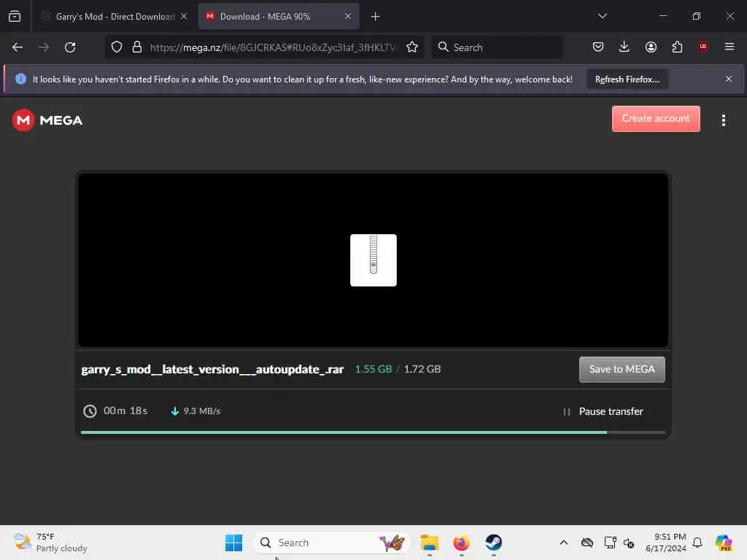Viewport: 747px width, 560px height.
Task: Open the display/network tray icon
Action: point(611,542)
